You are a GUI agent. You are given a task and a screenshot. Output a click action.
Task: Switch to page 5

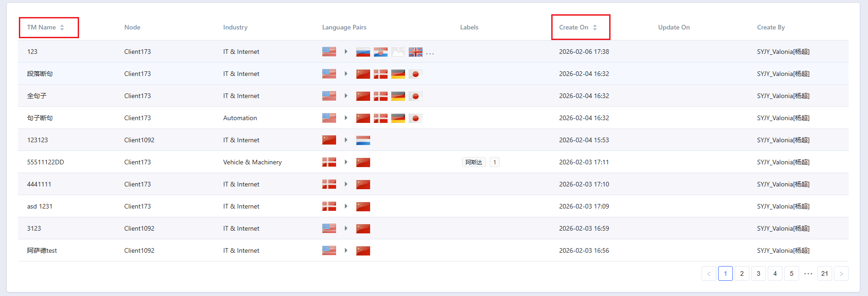pos(792,273)
